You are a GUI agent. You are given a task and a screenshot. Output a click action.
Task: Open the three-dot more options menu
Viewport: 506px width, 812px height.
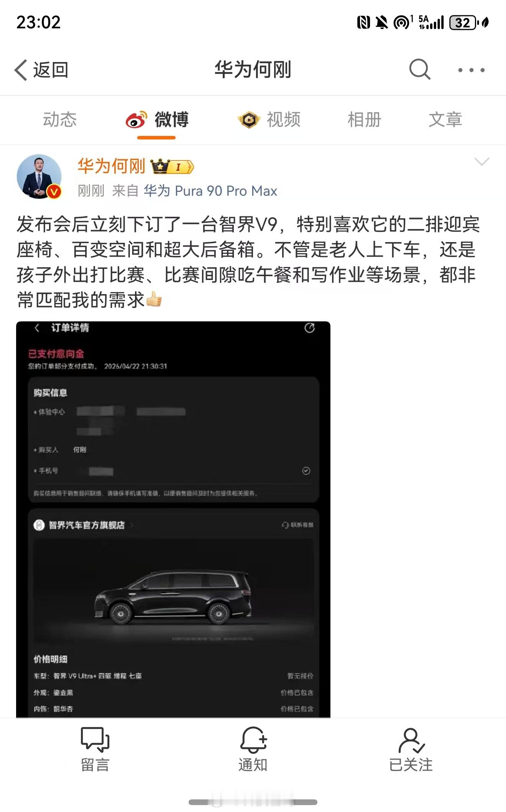click(x=472, y=70)
